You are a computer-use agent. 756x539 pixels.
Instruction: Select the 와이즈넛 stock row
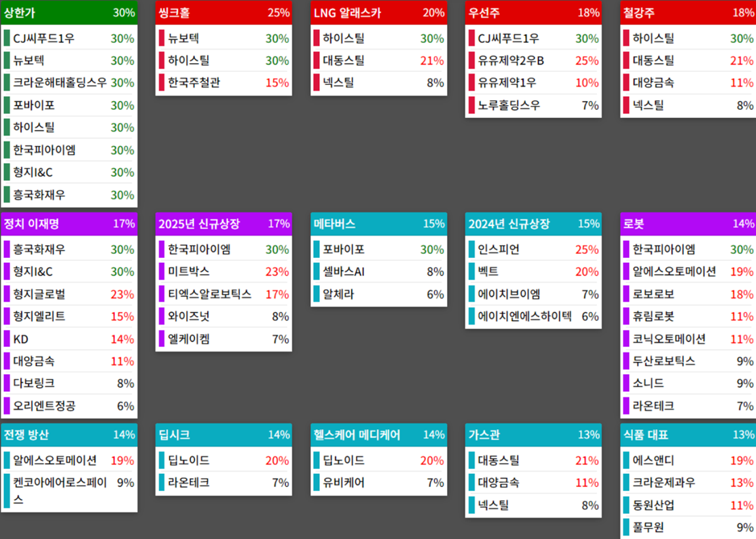pos(223,316)
